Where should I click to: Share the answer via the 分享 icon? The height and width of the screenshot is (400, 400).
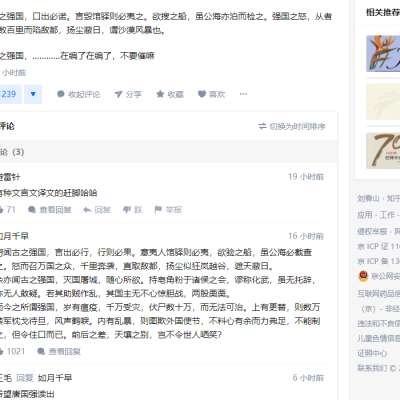(128, 94)
